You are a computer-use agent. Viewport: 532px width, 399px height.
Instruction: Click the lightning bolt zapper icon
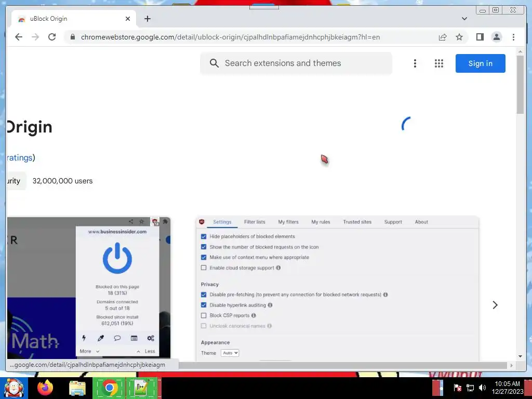tap(84, 338)
